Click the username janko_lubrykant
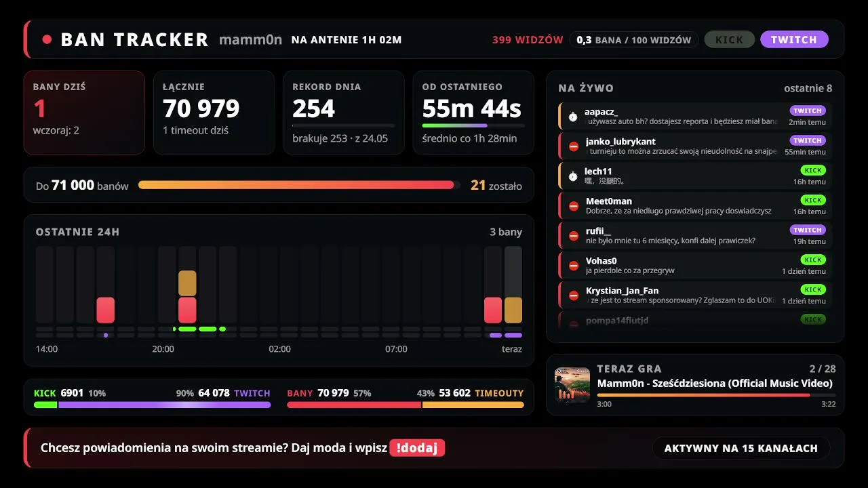 pos(620,142)
